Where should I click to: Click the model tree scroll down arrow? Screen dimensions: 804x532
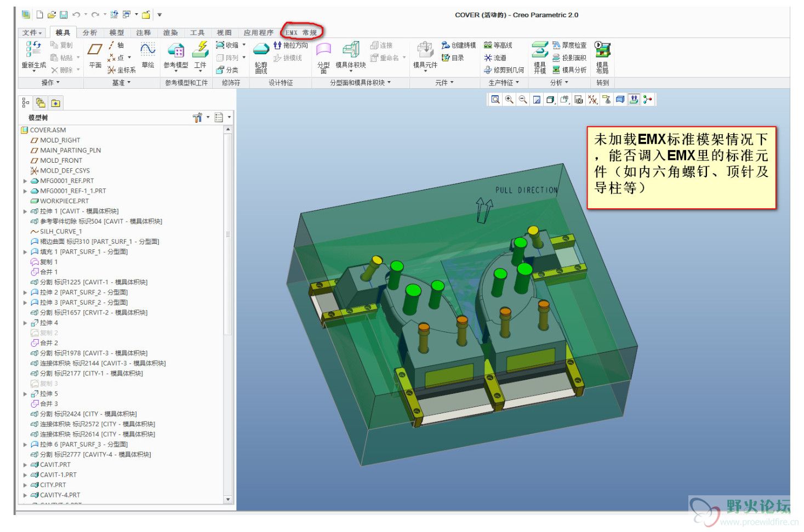coord(228,500)
